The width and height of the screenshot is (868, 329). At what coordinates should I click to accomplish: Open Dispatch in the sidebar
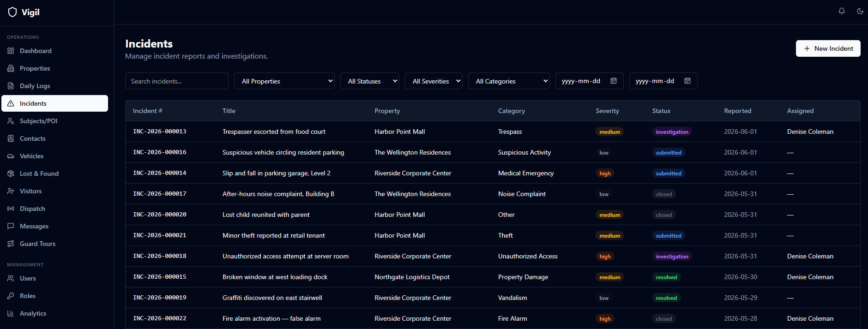pos(54,209)
